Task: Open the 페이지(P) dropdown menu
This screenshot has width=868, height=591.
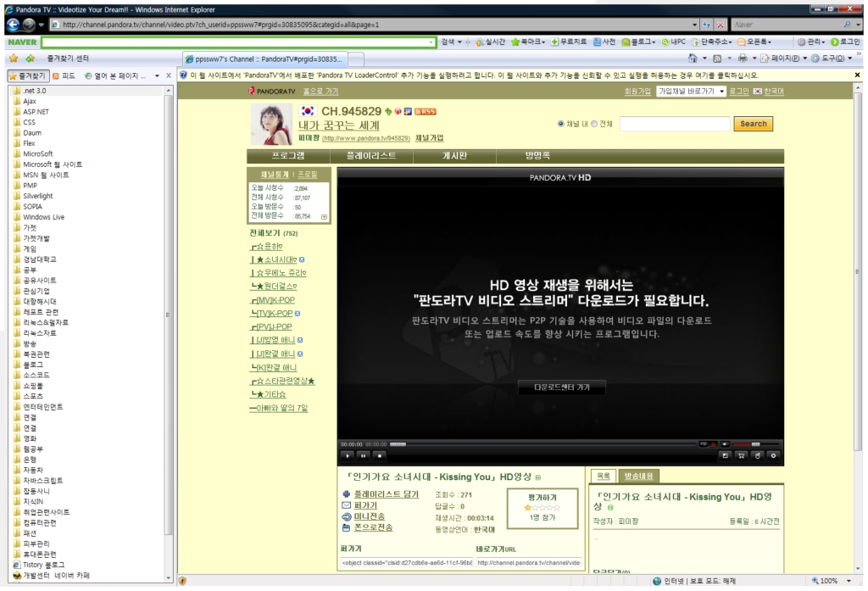Action: [x=784, y=59]
